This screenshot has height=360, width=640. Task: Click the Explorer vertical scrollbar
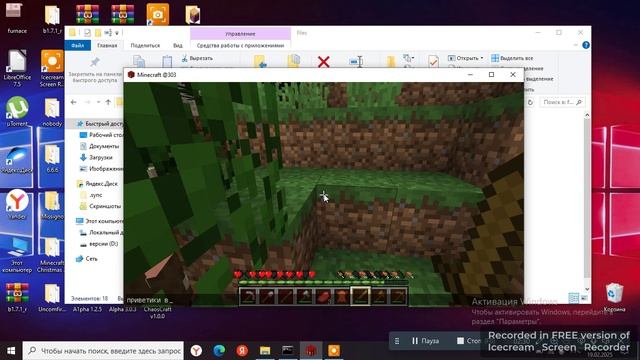(587, 202)
